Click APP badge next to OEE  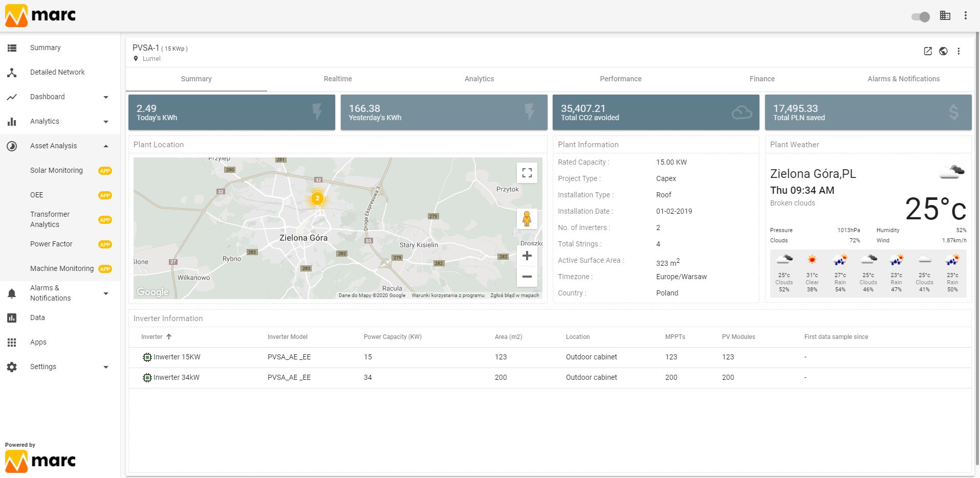point(105,195)
